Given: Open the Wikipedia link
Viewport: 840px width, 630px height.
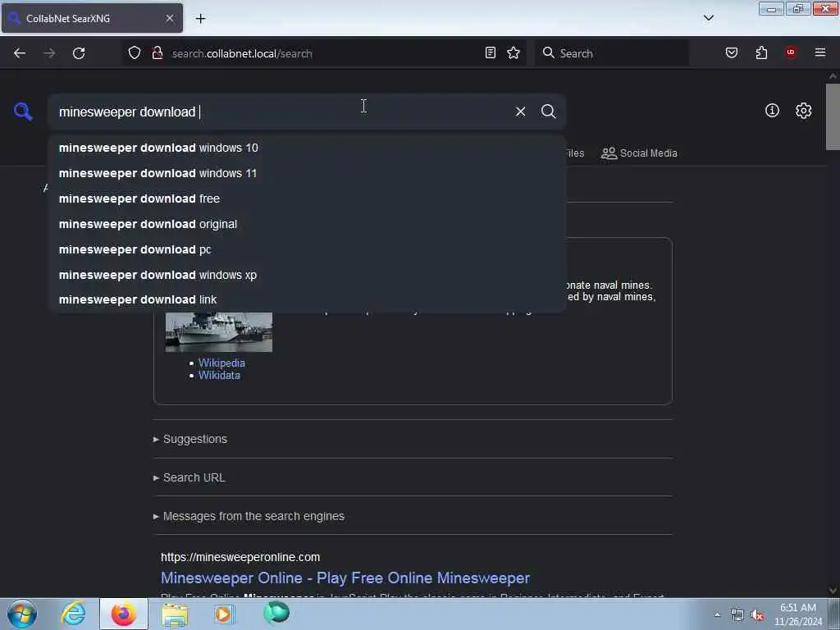Looking at the screenshot, I should coord(221,363).
